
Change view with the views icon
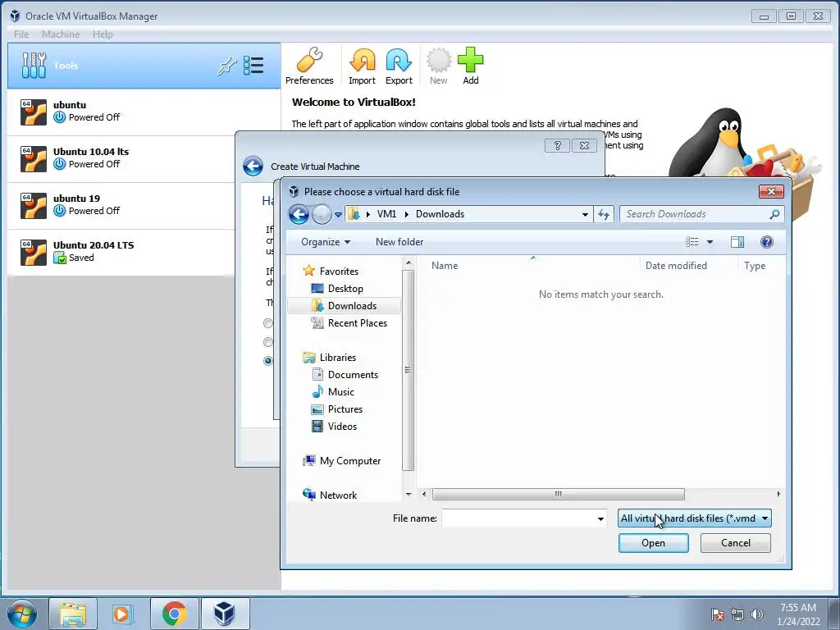click(692, 242)
